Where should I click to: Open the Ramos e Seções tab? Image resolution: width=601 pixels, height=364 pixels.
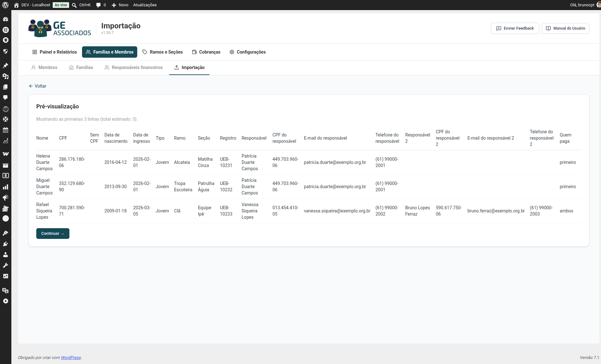click(162, 52)
